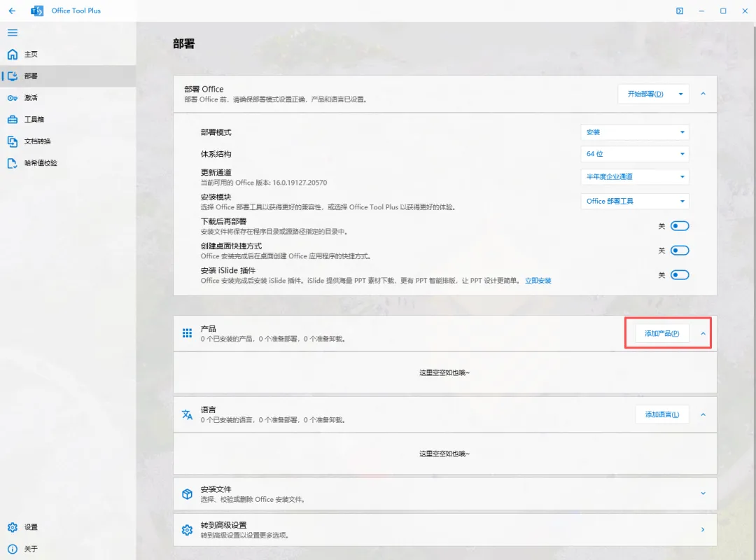Click the 部署 deploy icon in sidebar
This screenshot has height=560, width=756.
click(13, 76)
